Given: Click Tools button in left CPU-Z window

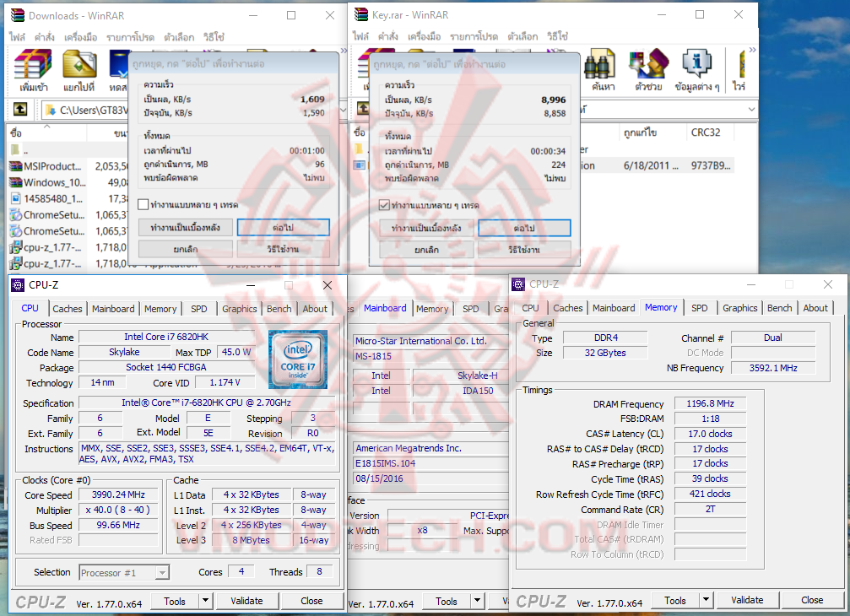Looking at the screenshot, I should [175, 601].
